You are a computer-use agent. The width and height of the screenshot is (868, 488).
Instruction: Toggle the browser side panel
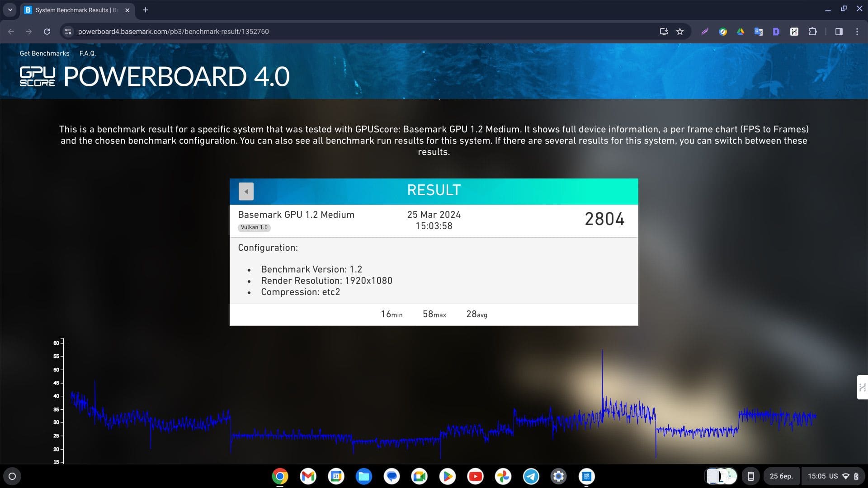839,32
